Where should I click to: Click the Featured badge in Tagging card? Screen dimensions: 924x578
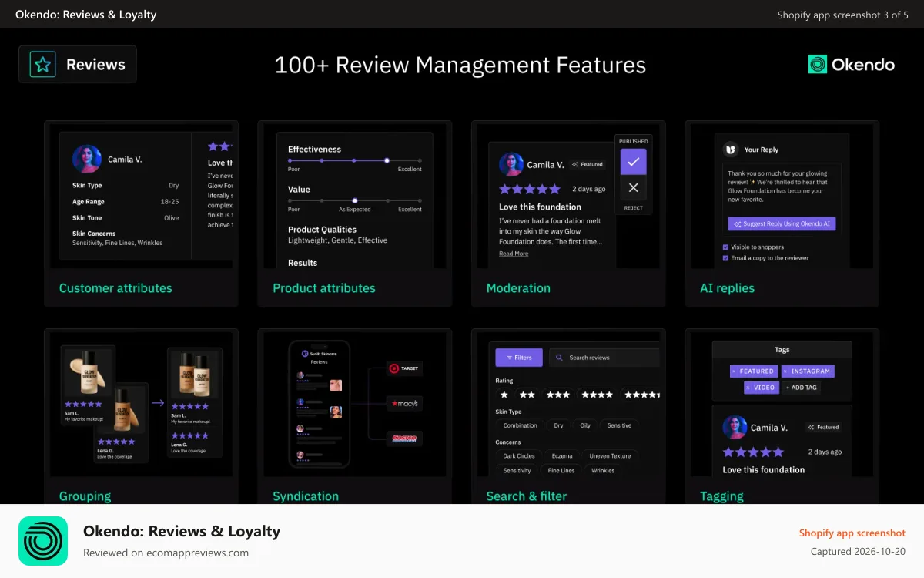(x=823, y=427)
